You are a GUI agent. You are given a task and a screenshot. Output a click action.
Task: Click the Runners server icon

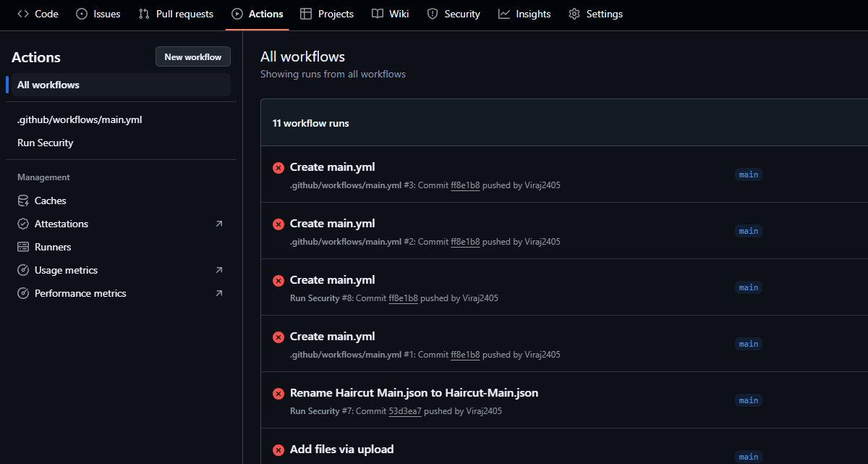[x=22, y=247]
